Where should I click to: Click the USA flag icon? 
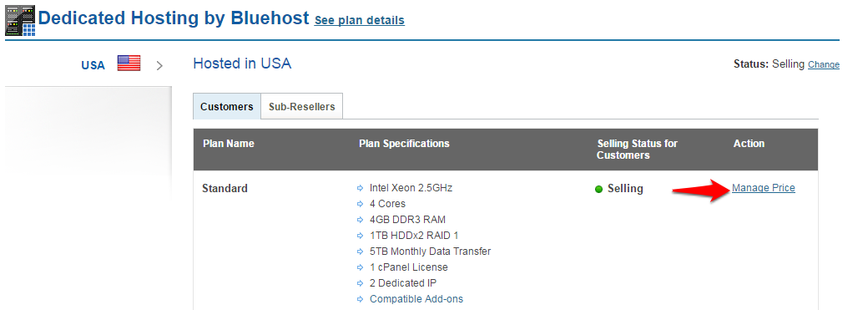[x=129, y=64]
